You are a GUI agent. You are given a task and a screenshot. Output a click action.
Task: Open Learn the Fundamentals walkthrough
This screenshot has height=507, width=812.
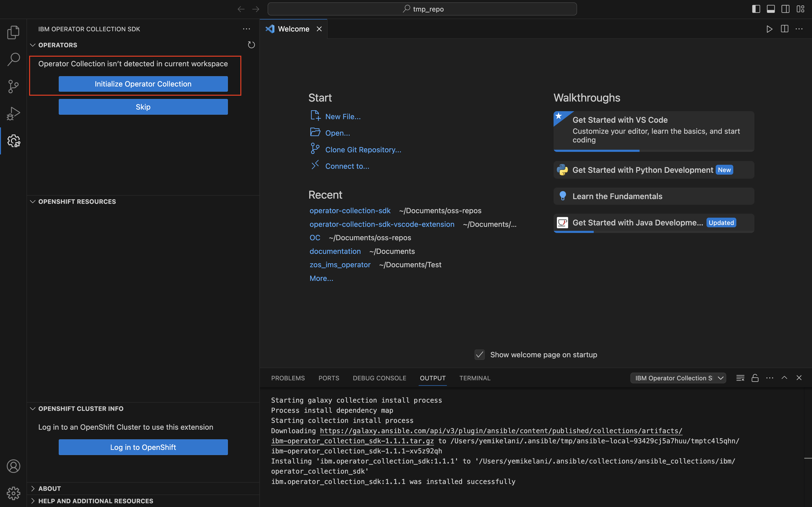click(653, 196)
